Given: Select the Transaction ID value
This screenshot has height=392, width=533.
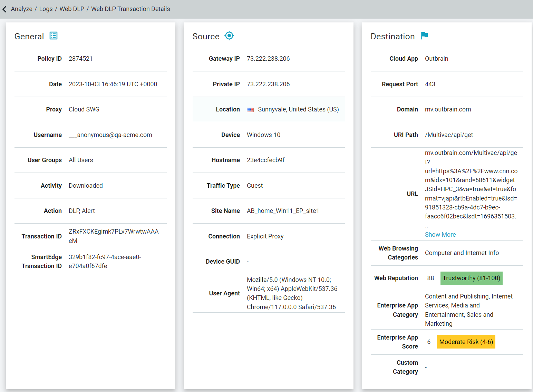Looking at the screenshot, I should 113,236.
